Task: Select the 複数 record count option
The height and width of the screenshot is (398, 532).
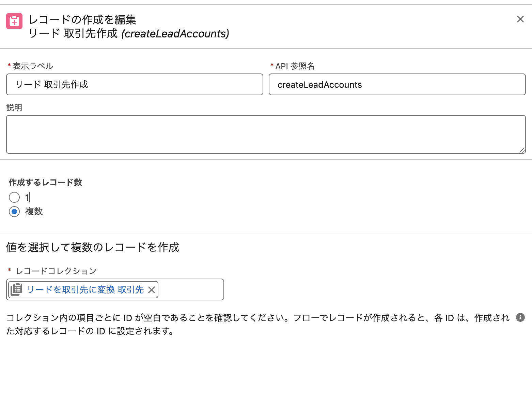Action: pyautogui.click(x=14, y=212)
